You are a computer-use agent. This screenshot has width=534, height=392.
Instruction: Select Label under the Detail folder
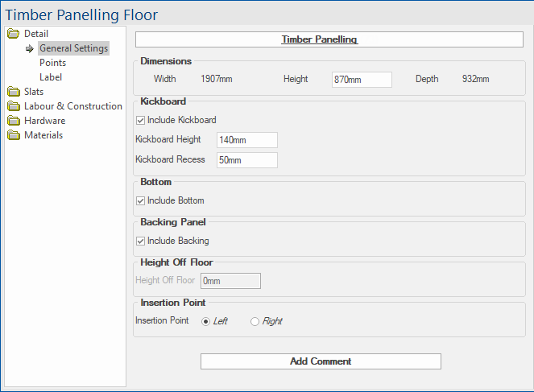click(x=51, y=77)
